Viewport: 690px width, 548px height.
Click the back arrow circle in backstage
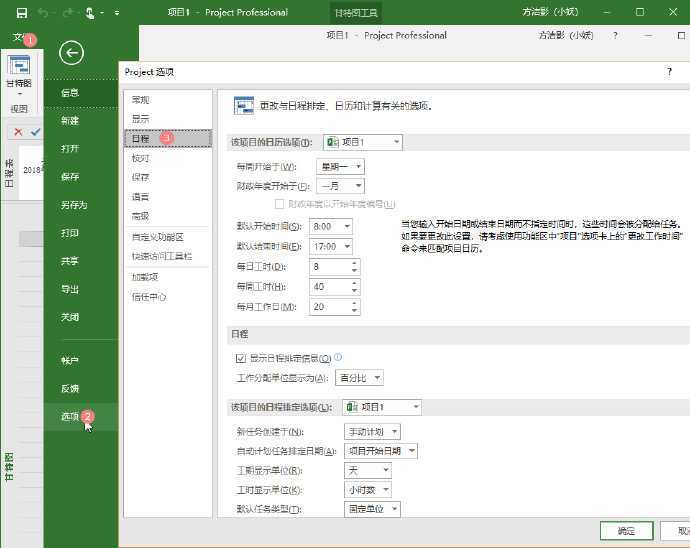(71, 53)
